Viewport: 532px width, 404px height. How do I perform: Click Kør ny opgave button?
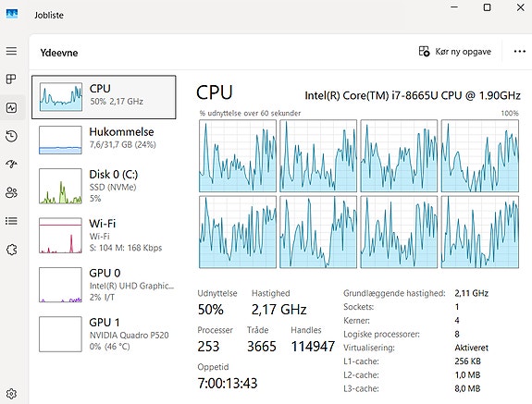pos(454,52)
